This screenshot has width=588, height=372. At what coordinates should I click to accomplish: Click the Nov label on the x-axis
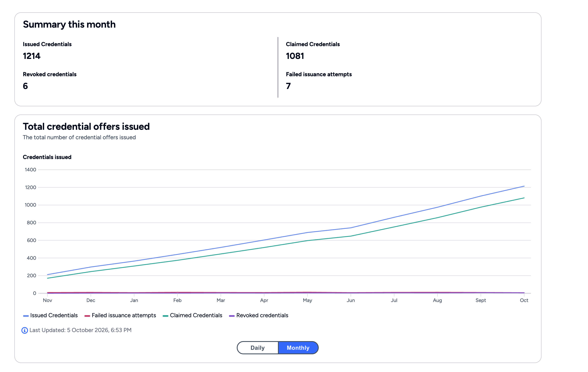[x=47, y=301]
